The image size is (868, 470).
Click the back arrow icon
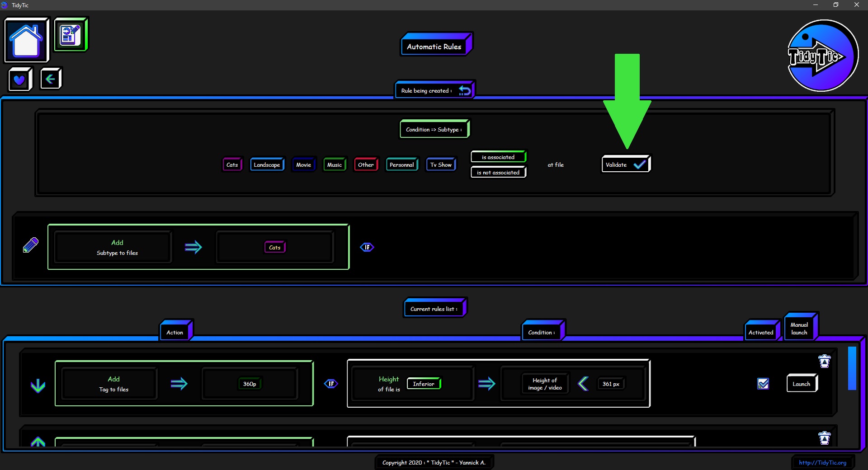pos(50,79)
